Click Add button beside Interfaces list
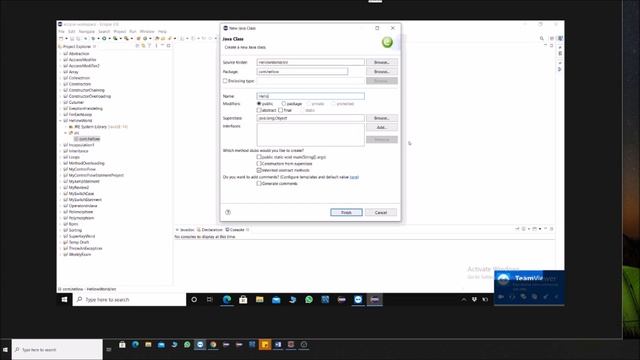 pyautogui.click(x=382, y=127)
